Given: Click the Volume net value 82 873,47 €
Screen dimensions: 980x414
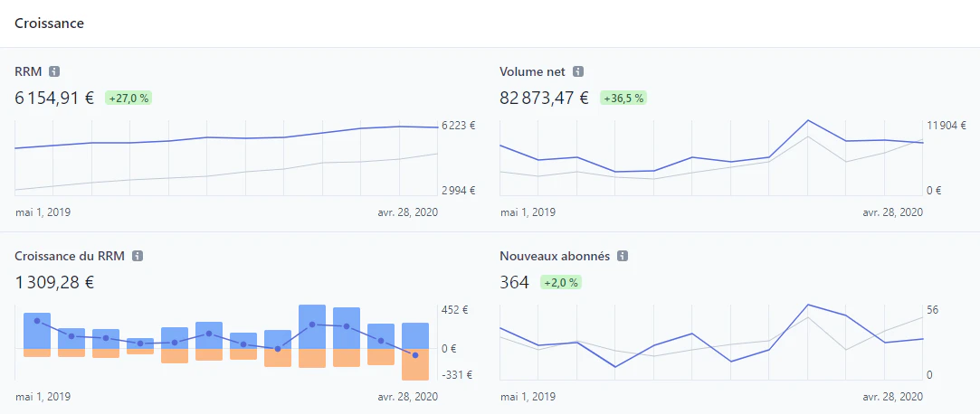Looking at the screenshot, I should point(545,98).
